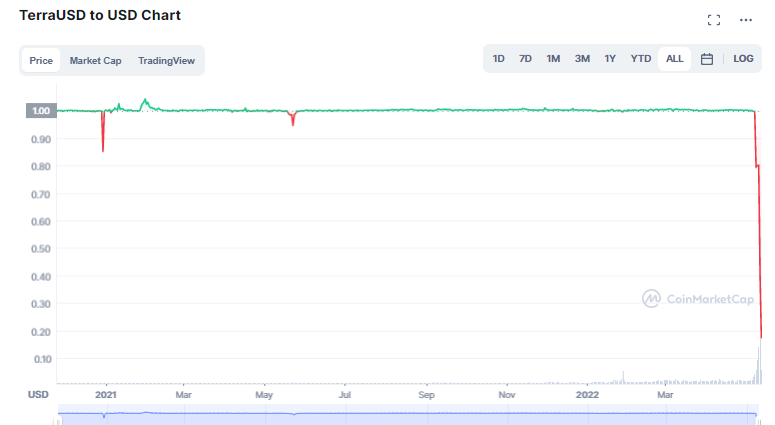775x425 pixels.
Task: Select the YTD time range
Action: [x=641, y=59]
